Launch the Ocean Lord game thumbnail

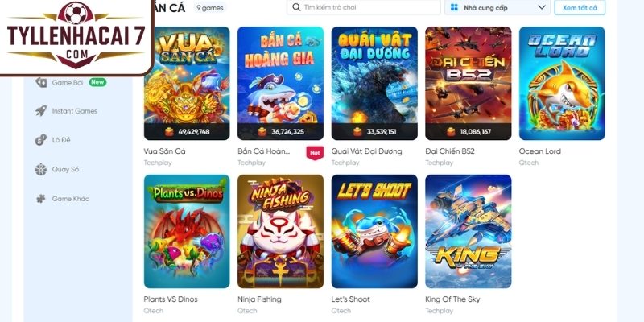pyautogui.click(x=562, y=84)
